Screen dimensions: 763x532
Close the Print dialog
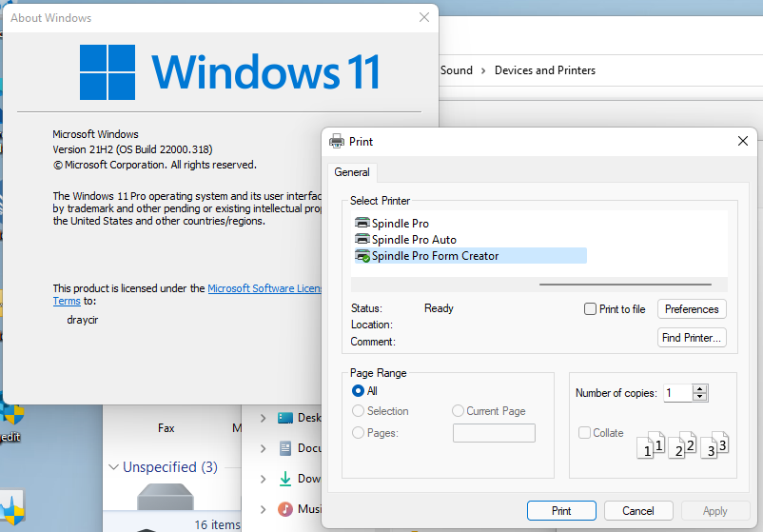743,141
